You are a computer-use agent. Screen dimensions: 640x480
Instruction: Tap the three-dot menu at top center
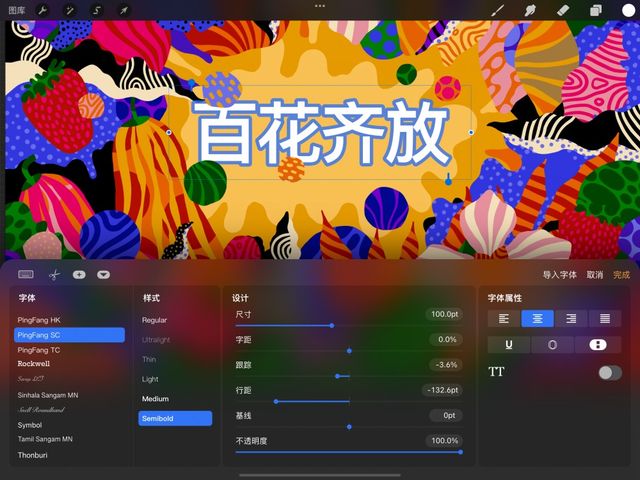click(x=320, y=6)
